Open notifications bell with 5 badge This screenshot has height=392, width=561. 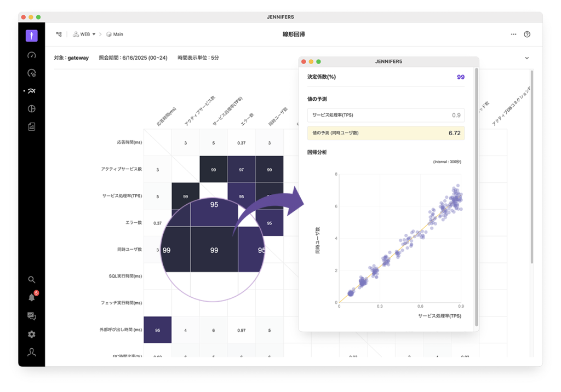click(32, 298)
